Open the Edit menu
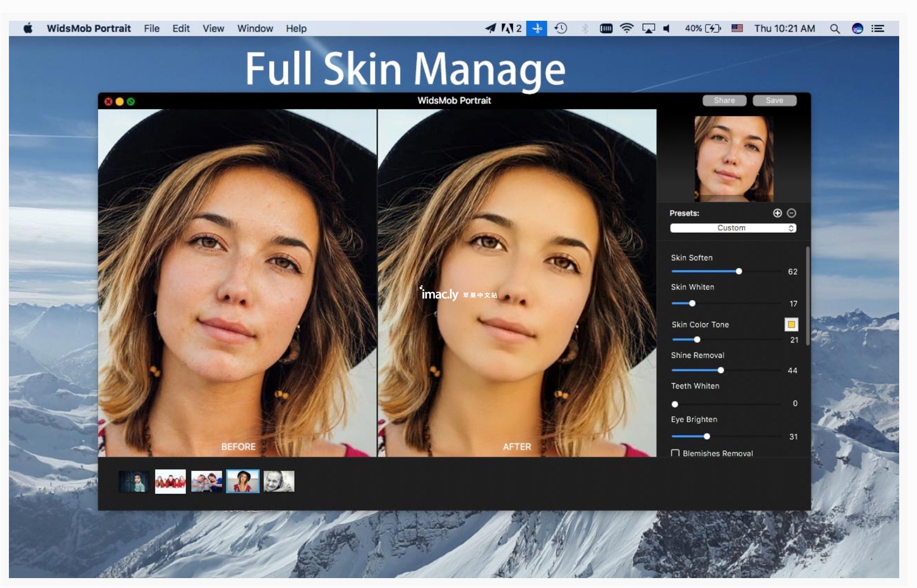 (181, 28)
